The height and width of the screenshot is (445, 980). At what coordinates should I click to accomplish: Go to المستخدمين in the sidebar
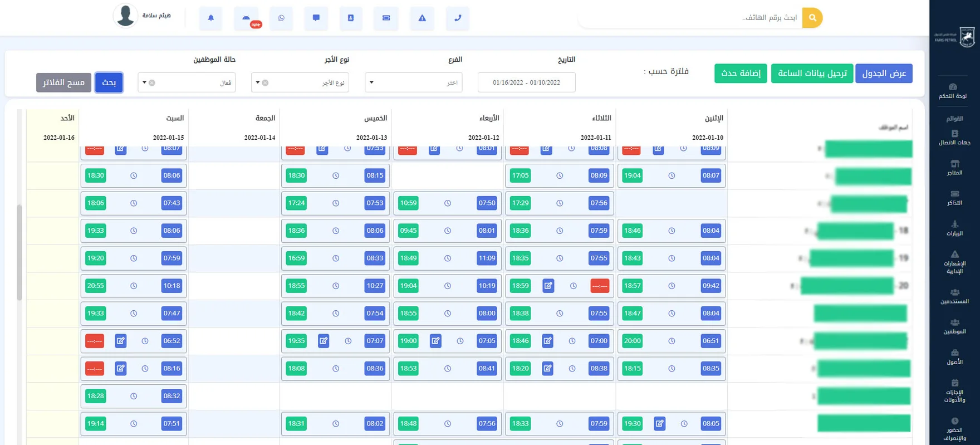pos(954,297)
